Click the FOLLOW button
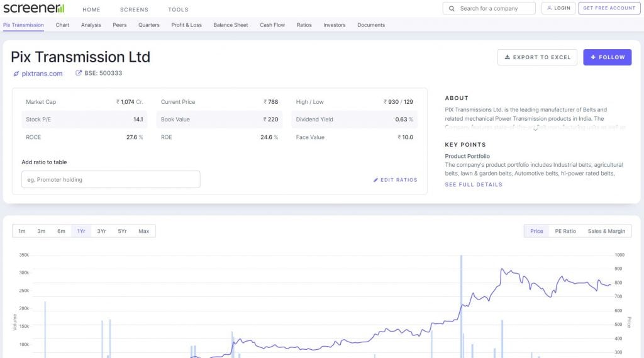This screenshot has height=358, width=644. coord(608,57)
